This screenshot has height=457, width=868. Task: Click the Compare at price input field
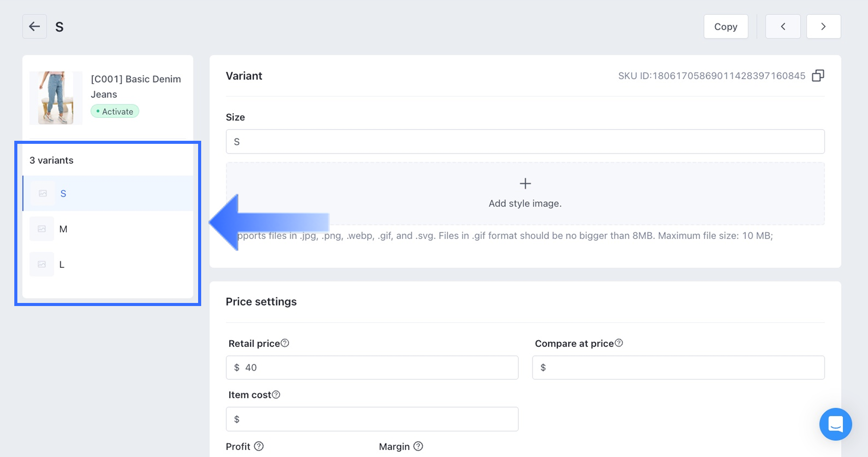pyautogui.click(x=679, y=368)
